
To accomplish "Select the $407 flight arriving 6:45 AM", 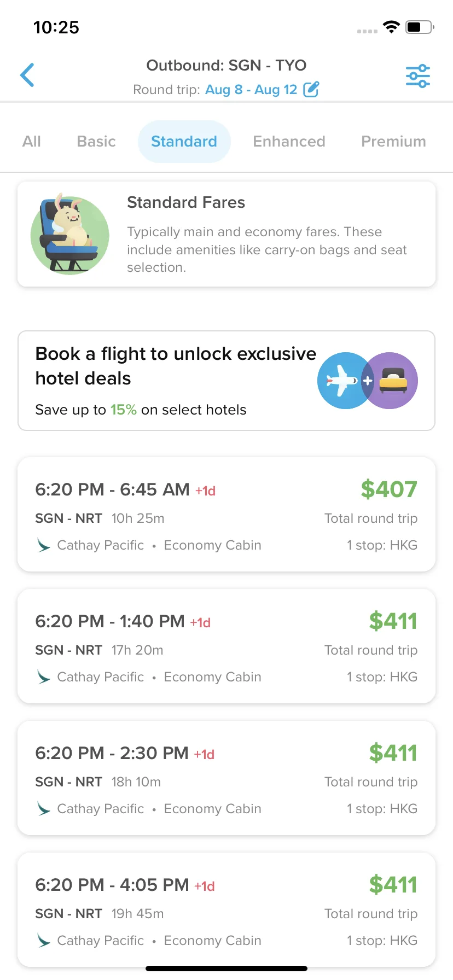I will [226, 515].
